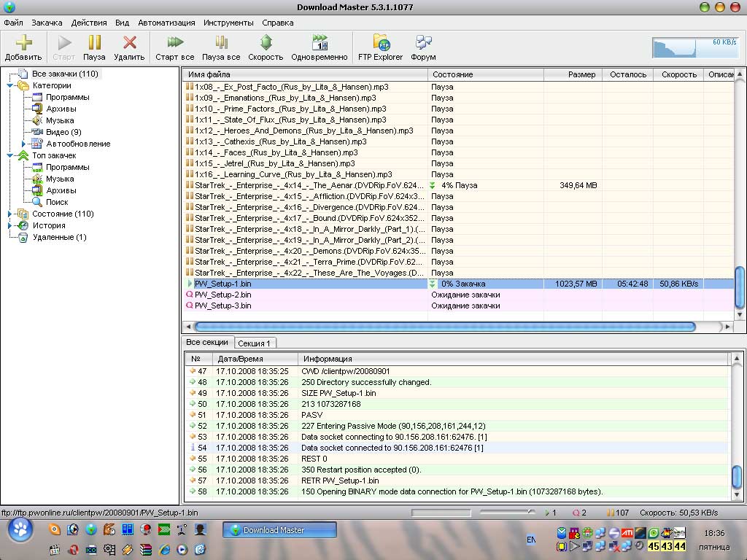Select the 4x14 The_Aenar download row
Image resolution: width=747 pixels, height=560 pixels.
(458, 185)
